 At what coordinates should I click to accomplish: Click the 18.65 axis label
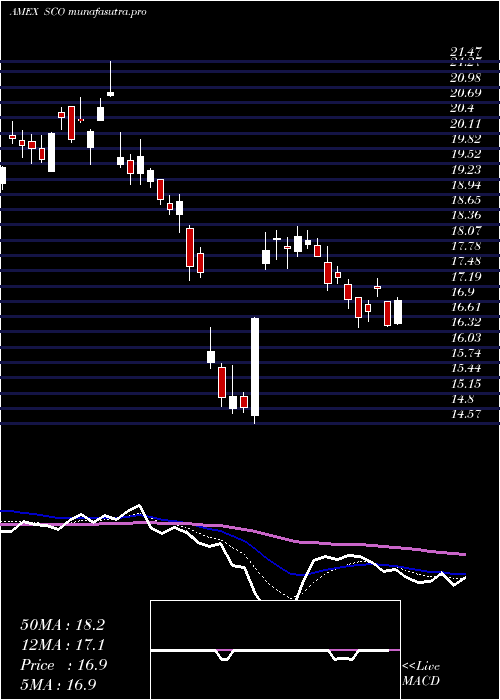466,200
